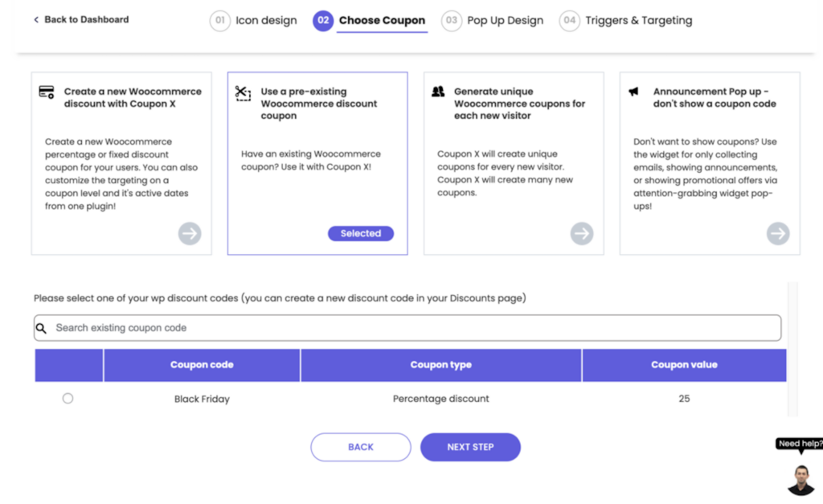Go to step 01 Icon design
This screenshot has height=504, width=823.
tap(253, 21)
